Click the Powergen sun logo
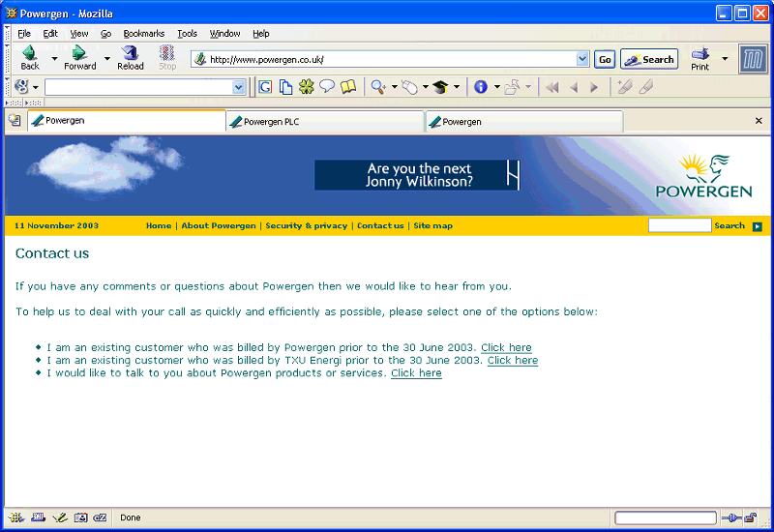 (x=704, y=176)
